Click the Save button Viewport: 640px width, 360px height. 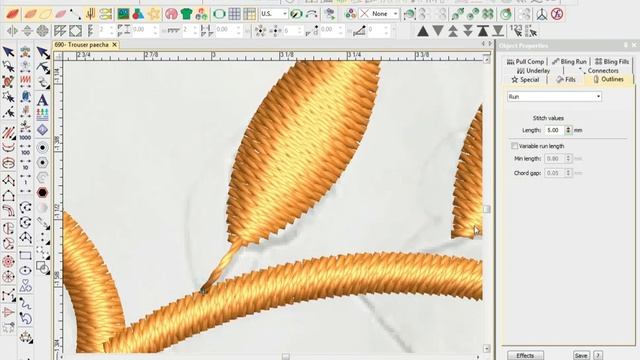click(x=581, y=356)
